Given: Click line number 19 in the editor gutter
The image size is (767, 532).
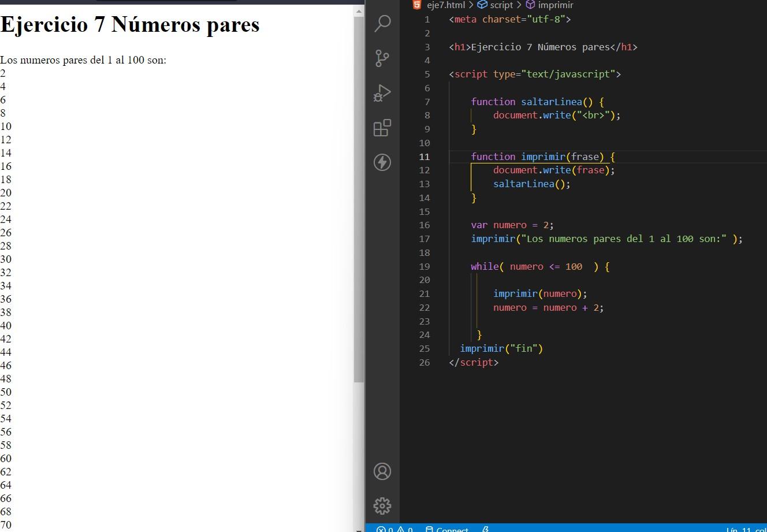Looking at the screenshot, I should point(425,266).
